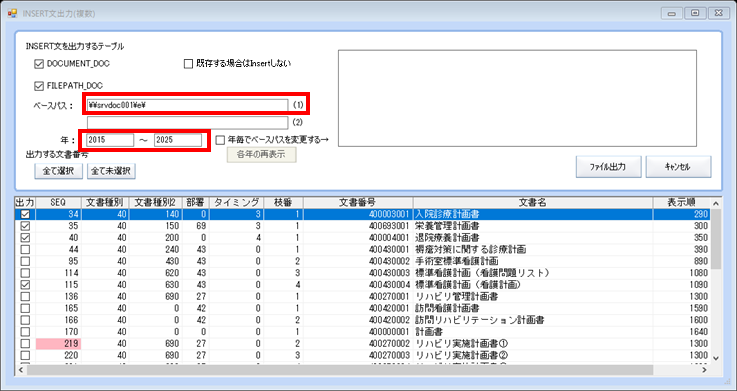
Task: Select the 栄養管理計画書 row
Action: (362, 226)
